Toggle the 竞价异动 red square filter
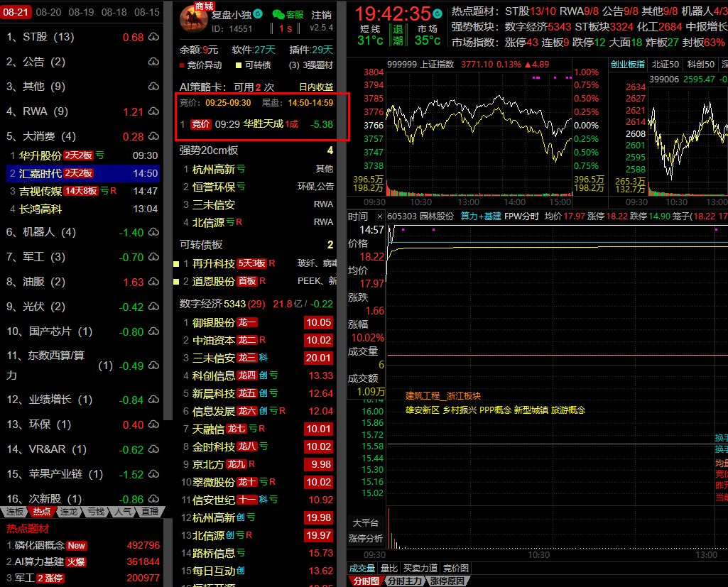The image size is (728, 587). pos(182,65)
